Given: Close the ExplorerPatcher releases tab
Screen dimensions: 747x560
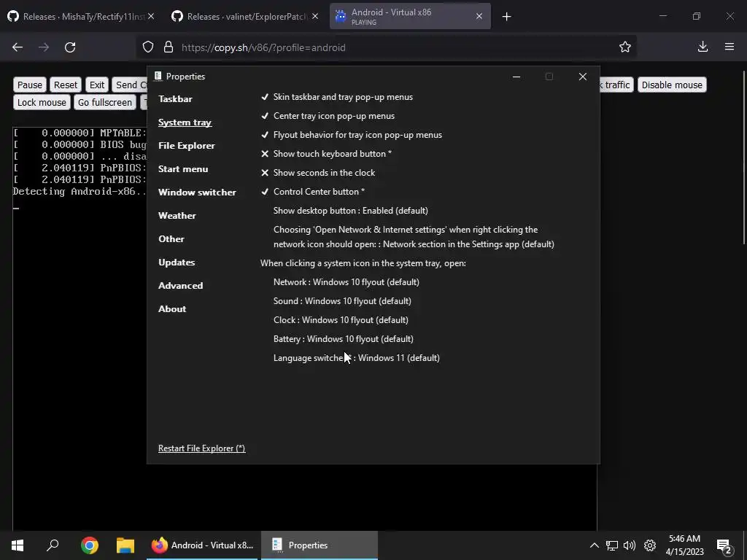Looking at the screenshot, I should (315, 16).
